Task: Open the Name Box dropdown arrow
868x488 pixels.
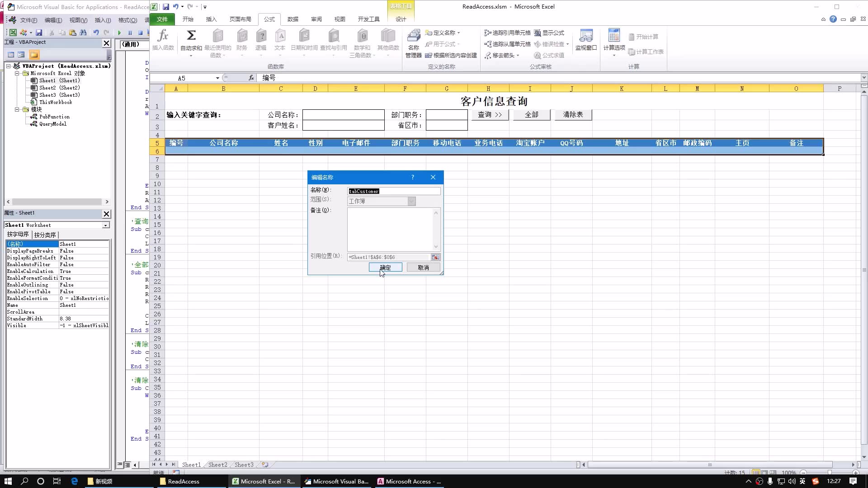Action: 217,78
